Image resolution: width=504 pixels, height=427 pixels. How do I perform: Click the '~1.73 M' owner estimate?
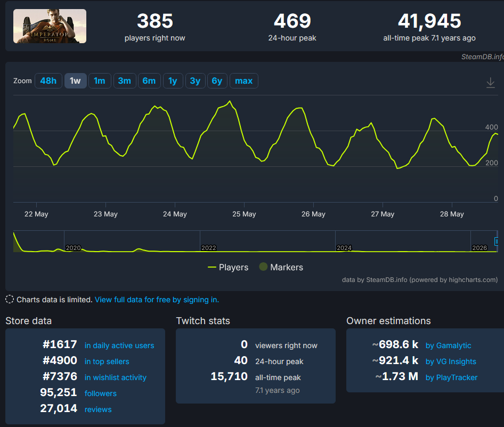[x=397, y=376]
